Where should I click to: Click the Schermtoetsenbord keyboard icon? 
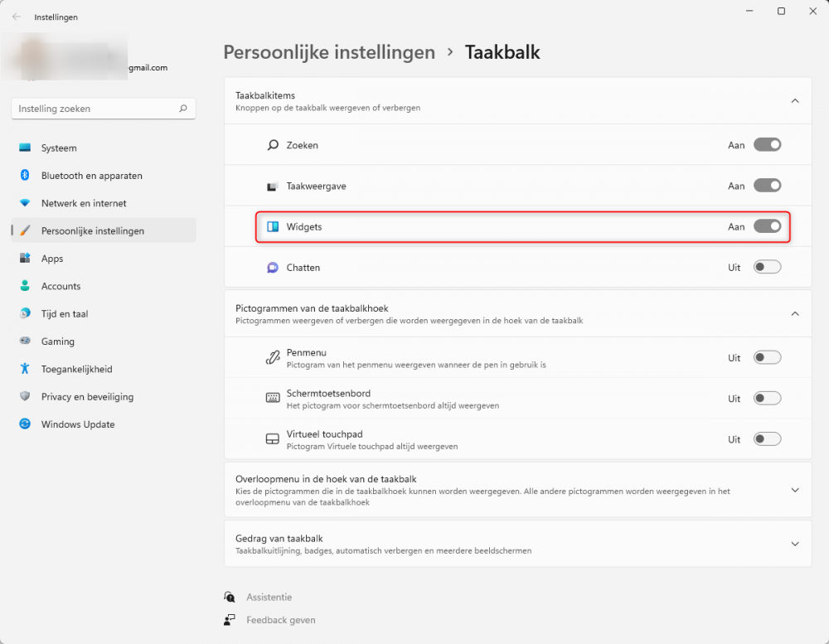tap(273, 399)
